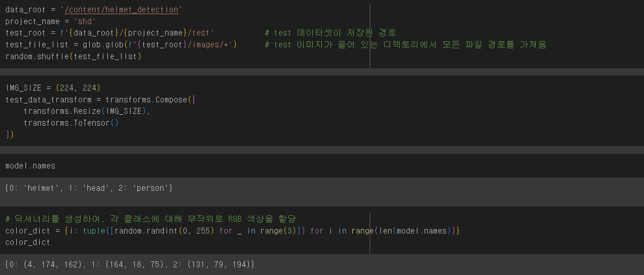Click the closing '])' bracket line

10,135
